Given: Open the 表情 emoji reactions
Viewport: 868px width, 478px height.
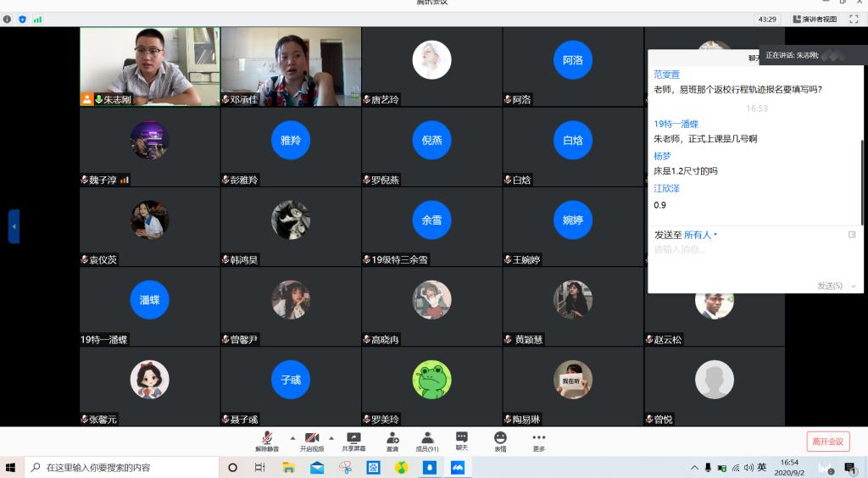Looking at the screenshot, I should [x=500, y=441].
